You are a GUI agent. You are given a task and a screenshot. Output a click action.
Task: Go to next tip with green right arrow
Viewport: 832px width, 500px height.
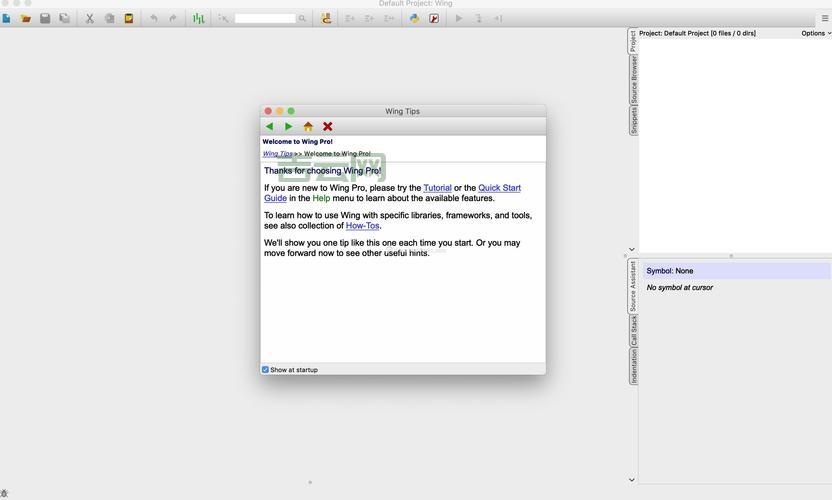coord(289,126)
